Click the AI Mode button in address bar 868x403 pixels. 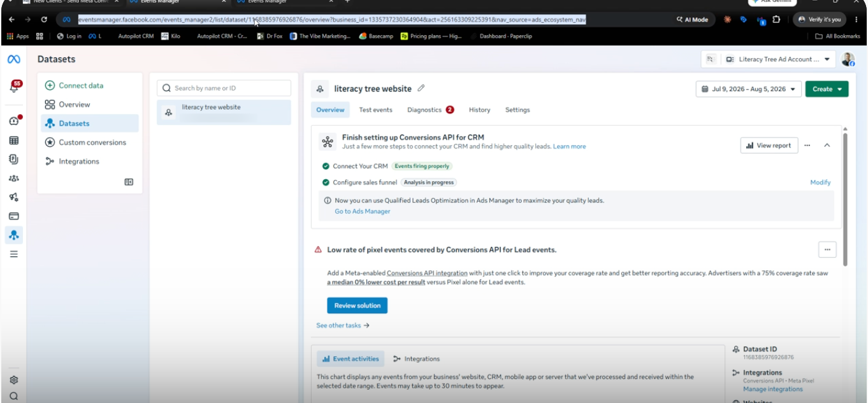tap(692, 20)
